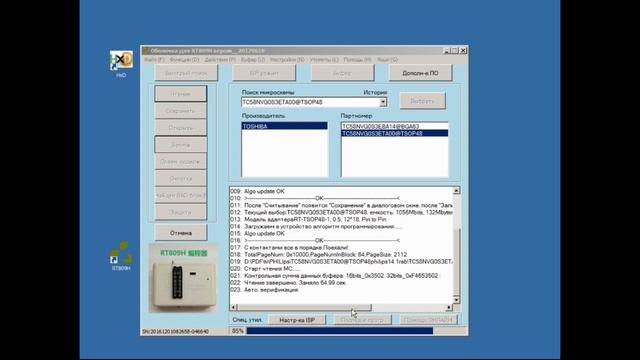This screenshot has height=360, width=640.
Task: Click log line 019 file path
Action: pyautogui.click(x=341, y=261)
